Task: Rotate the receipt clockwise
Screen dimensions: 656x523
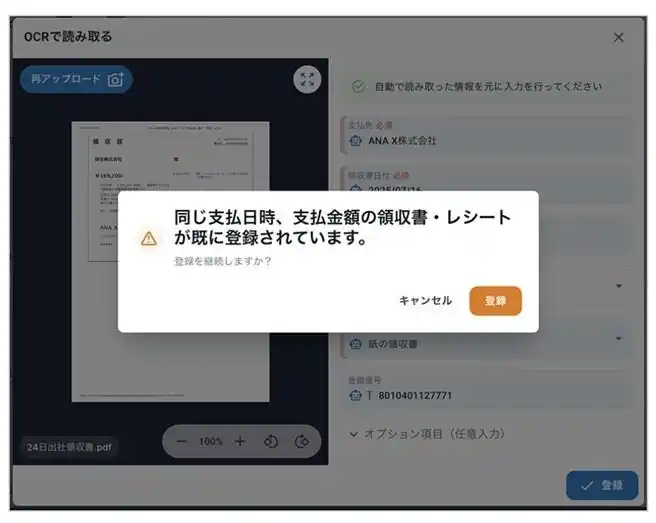Action: pos(302,441)
